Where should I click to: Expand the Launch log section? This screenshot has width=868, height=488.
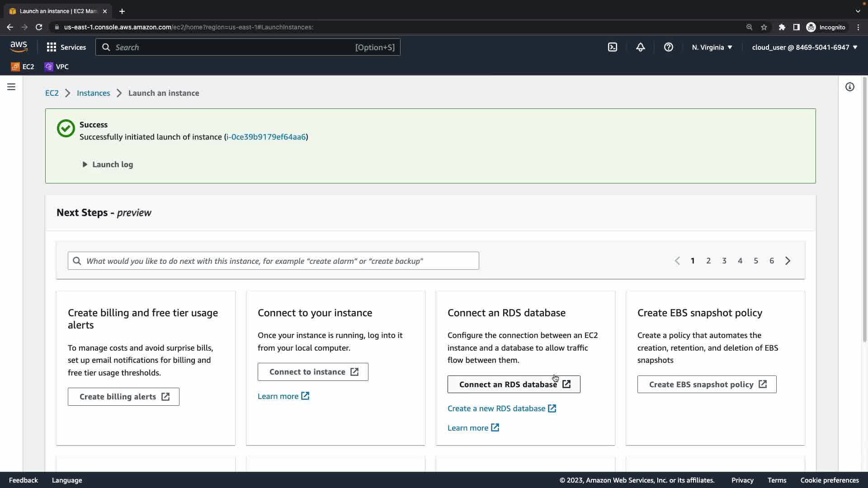[x=108, y=164]
